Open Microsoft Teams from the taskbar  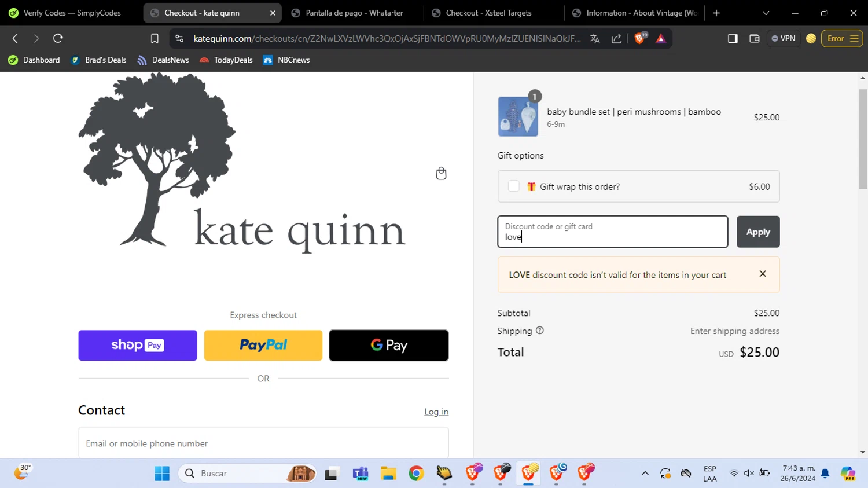(x=361, y=474)
